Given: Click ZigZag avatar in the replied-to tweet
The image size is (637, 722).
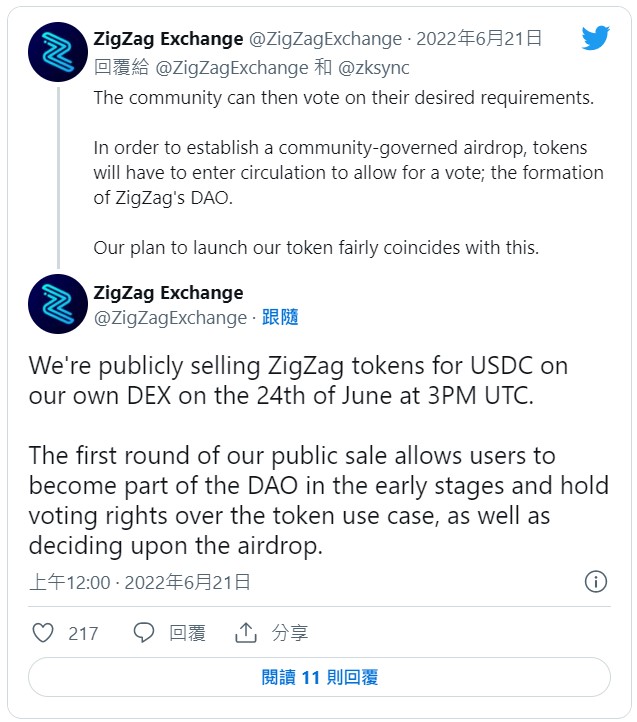Looking at the screenshot, I should click(x=57, y=51).
